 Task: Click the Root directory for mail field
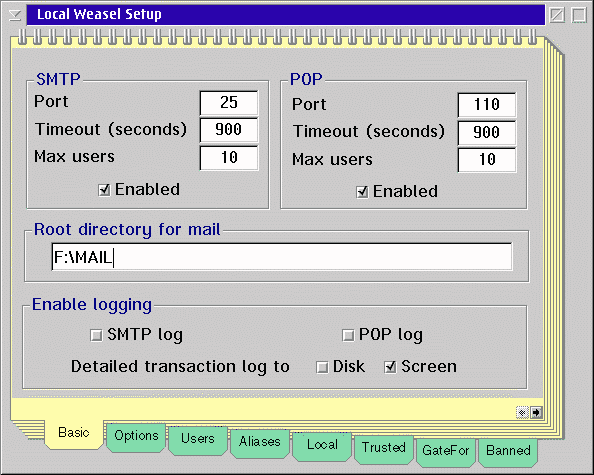(281, 257)
